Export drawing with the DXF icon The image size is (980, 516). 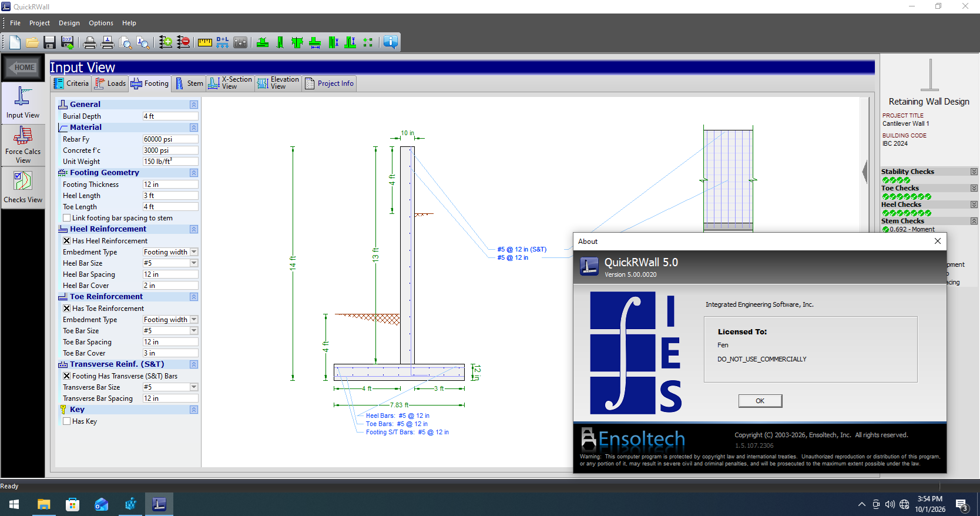coord(67,42)
